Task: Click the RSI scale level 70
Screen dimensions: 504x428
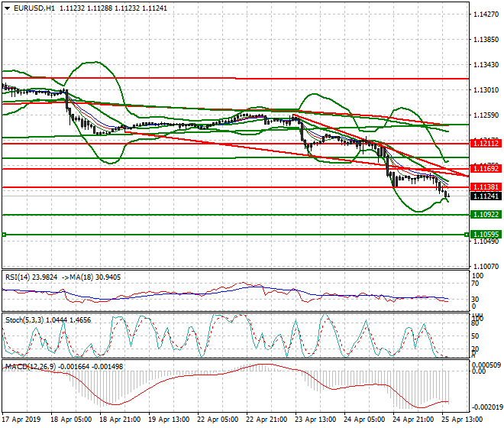Action: tap(475, 284)
